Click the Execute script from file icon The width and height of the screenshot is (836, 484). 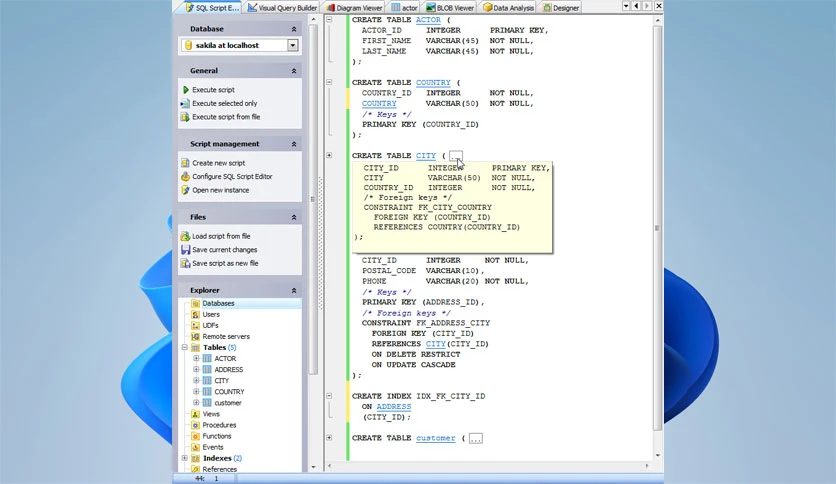tap(185, 117)
